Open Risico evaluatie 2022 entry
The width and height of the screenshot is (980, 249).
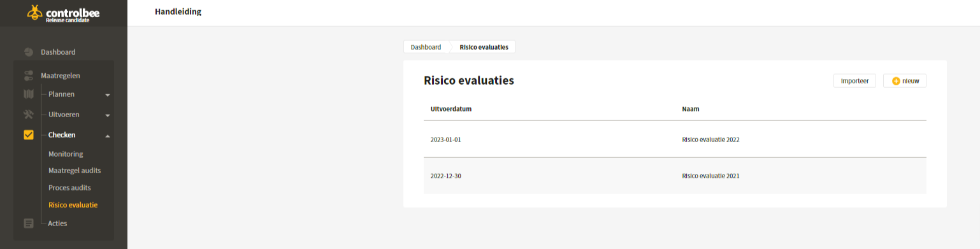(x=710, y=139)
